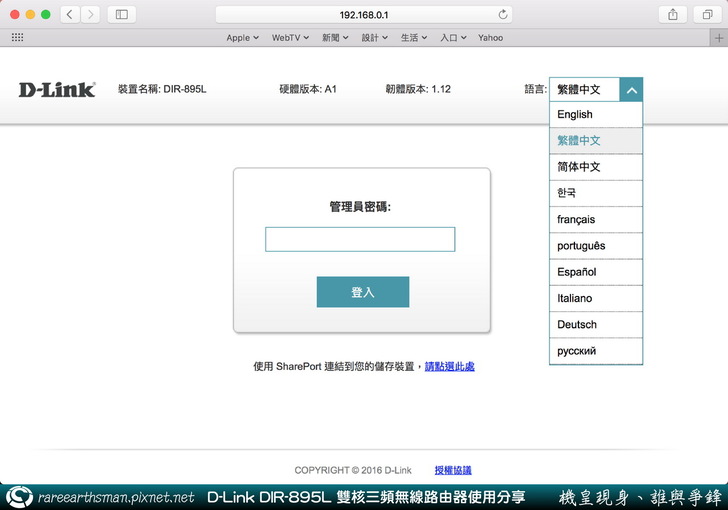Focus the 管理員密碼 password field

pos(360,239)
